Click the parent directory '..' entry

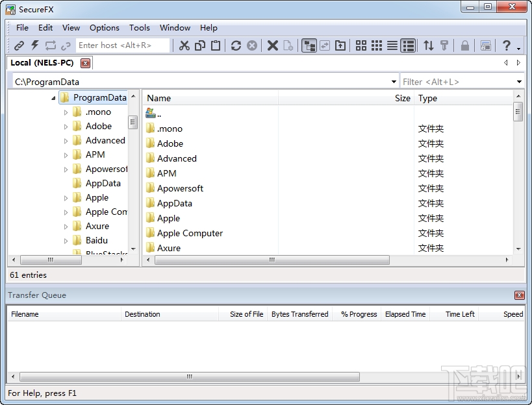(154, 114)
